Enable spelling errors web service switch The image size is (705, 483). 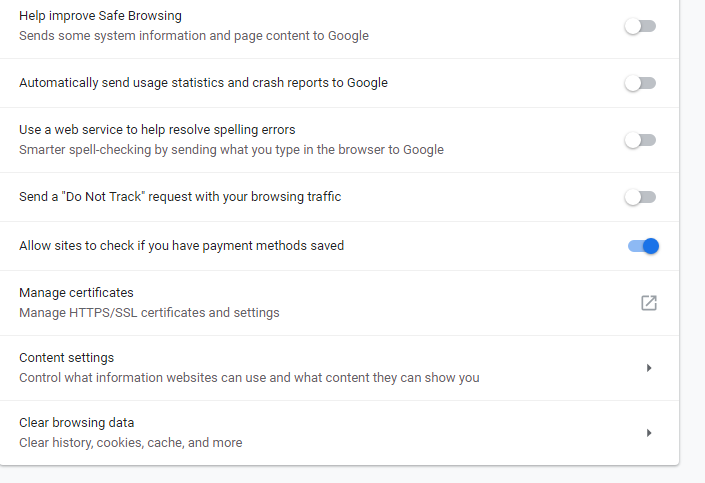click(640, 140)
